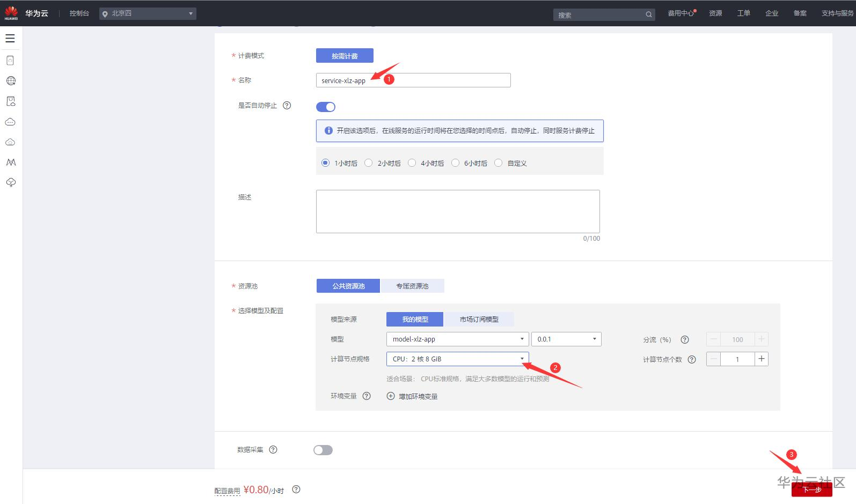Click help icon next to 计算节点个数
Viewport: 856px width, 504px height.
[692, 359]
